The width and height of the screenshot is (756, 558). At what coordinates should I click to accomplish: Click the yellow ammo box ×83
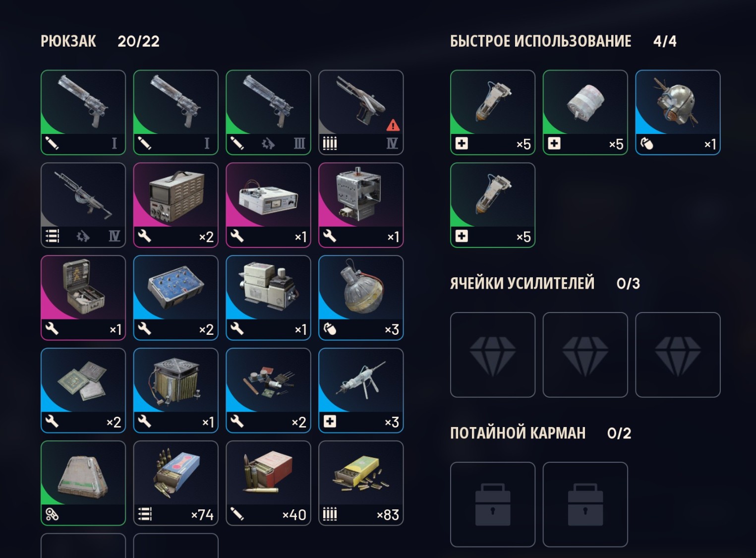361,483
